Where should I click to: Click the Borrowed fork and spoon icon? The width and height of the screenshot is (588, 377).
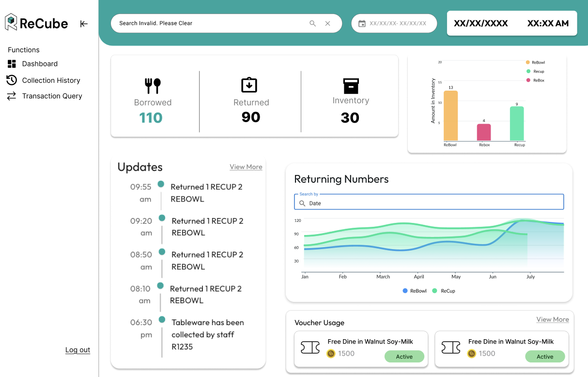(153, 86)
